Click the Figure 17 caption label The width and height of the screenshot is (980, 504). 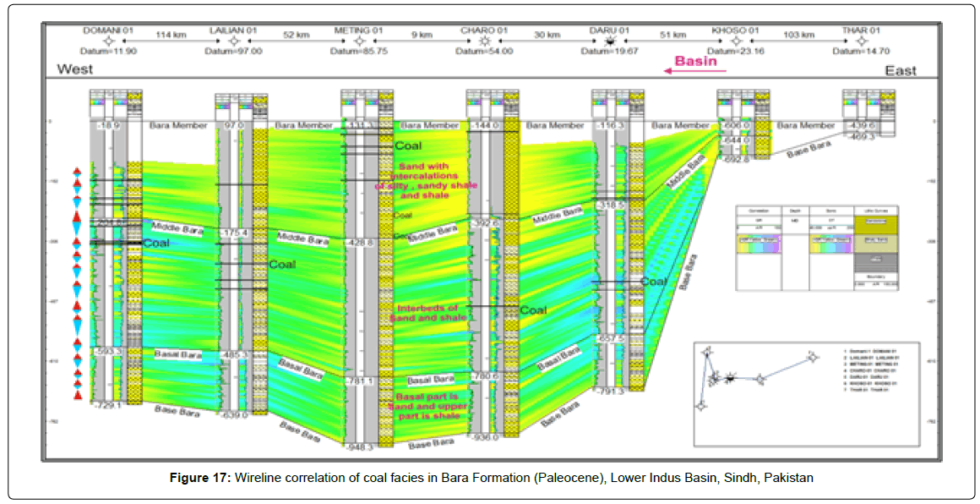point(202,478)
